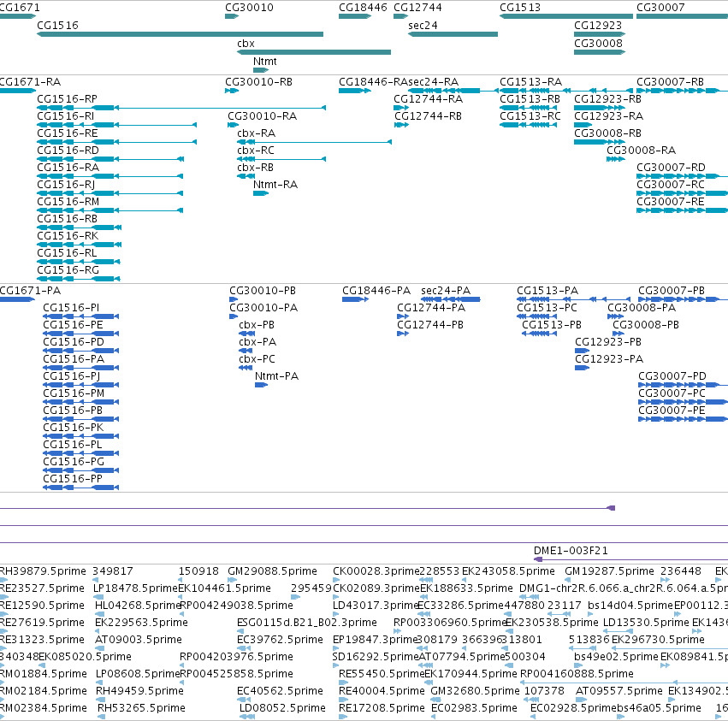Open transcript CG30007-RB
This screenshot has height=721, width=728.
click(x=670, y=82)
